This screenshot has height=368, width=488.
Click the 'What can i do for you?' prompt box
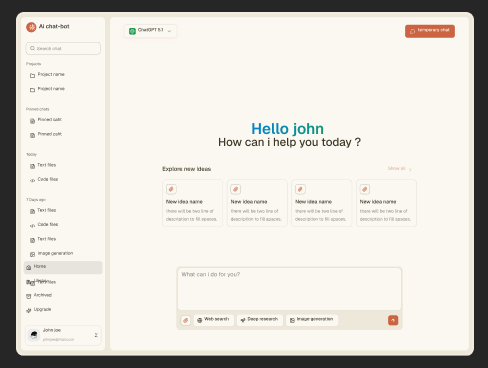(289, 289)
